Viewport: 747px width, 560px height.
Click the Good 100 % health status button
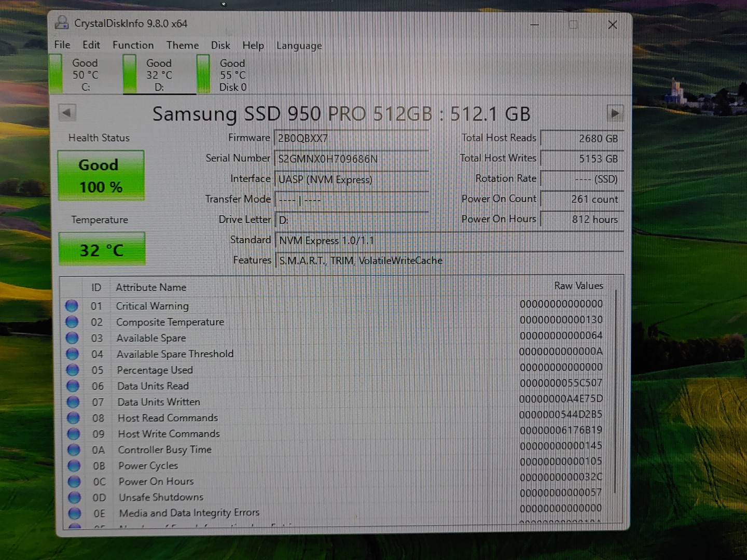coord(101,175)
